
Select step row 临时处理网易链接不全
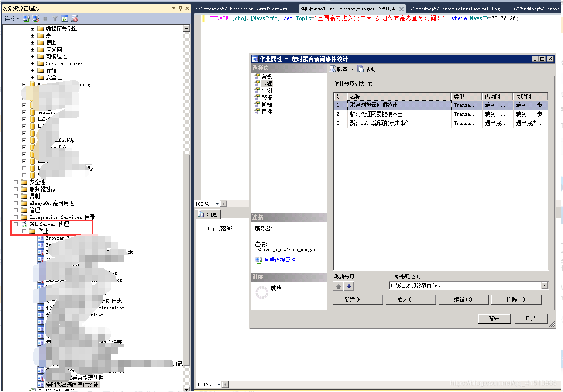[x=441, y=114]
